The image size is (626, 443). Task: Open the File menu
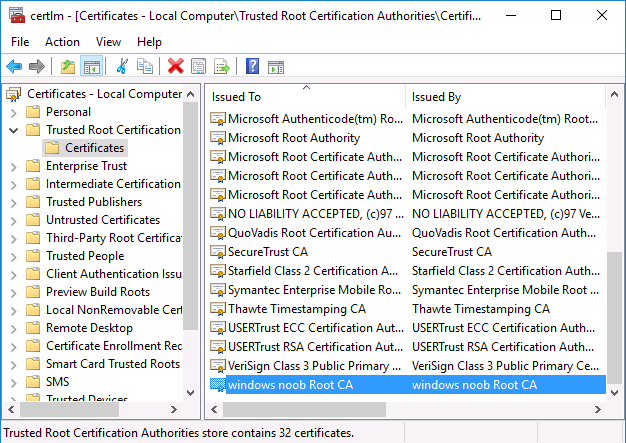pos(20,42)
